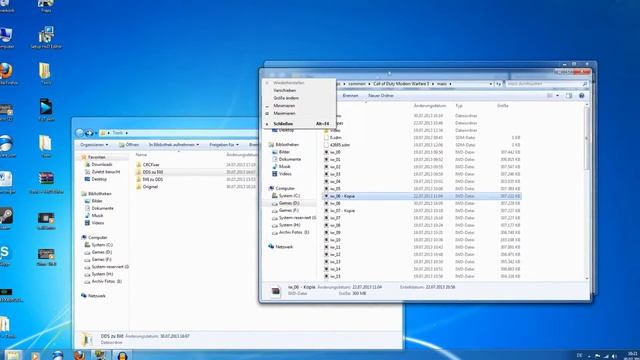Screen dimensions: 640x360
Task: Click Minimieren in the system menu
Action: [x=284, y=106]
